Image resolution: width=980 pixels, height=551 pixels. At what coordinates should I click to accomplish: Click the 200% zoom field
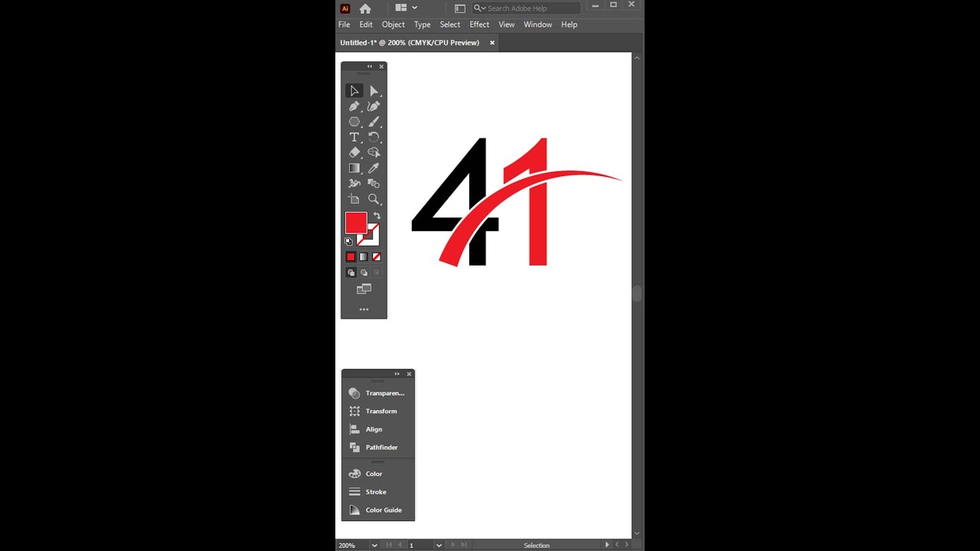coord(353,545)
